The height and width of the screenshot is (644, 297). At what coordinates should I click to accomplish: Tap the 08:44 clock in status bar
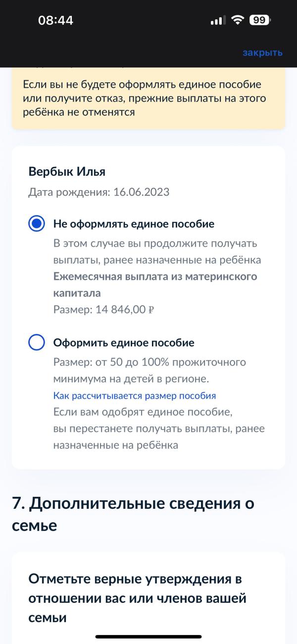[x=56, y=20]
